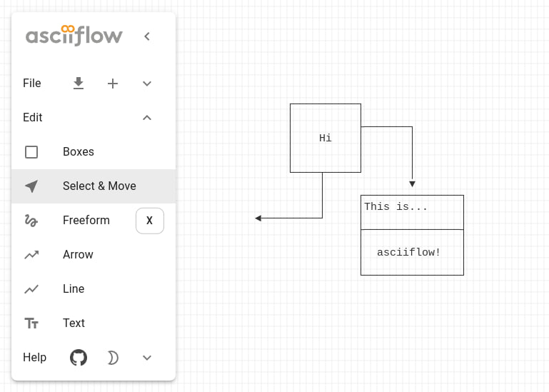
Task: Click the Freeform label
Action: point(86,221)
